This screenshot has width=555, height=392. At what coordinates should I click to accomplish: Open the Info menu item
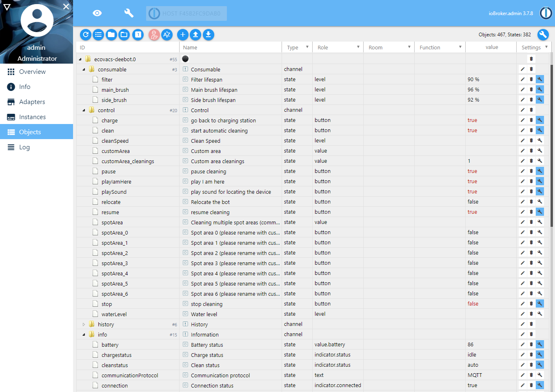(36, 87)
